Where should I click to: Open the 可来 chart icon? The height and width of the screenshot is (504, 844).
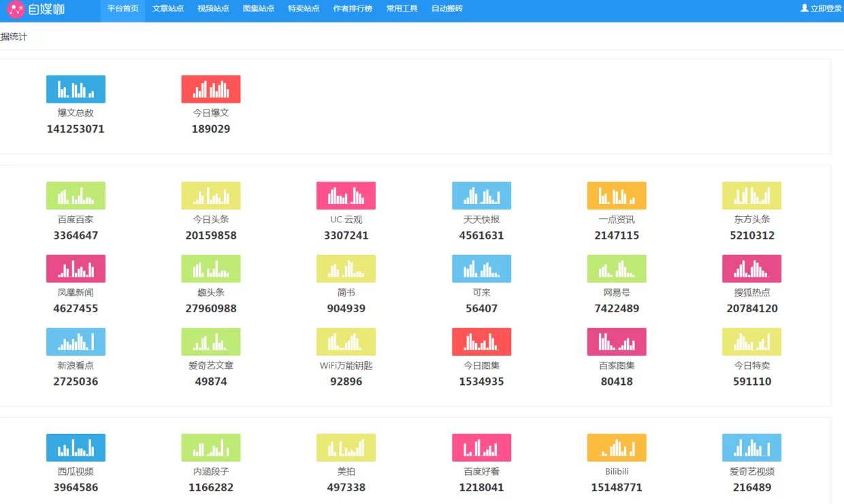pos(481,269)
